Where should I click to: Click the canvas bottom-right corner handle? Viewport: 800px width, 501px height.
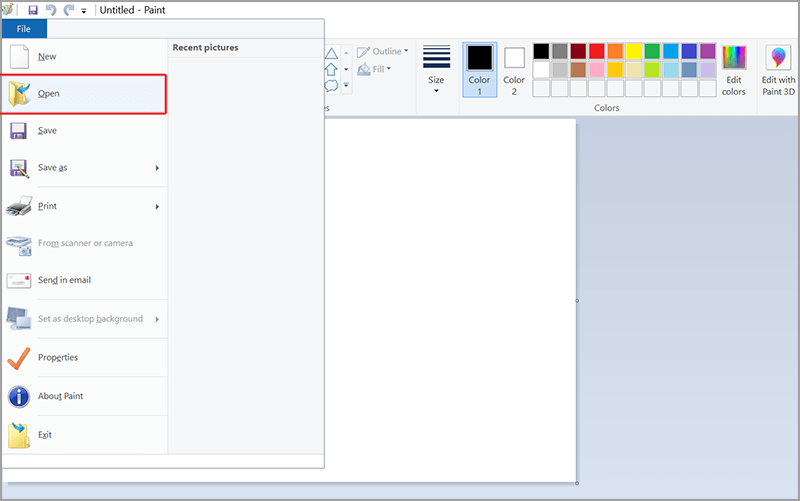tap(577, 483)
